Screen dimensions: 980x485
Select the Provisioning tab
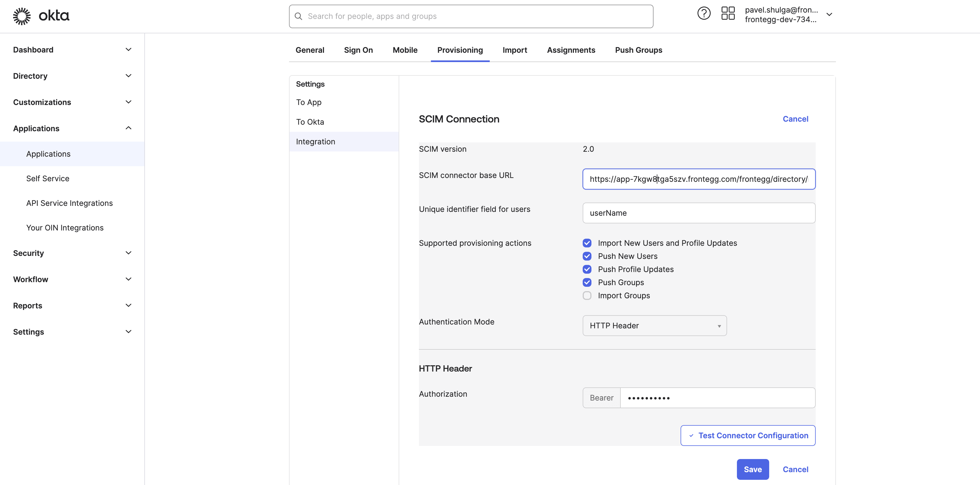pyautogui.click(x=460, y=50)
